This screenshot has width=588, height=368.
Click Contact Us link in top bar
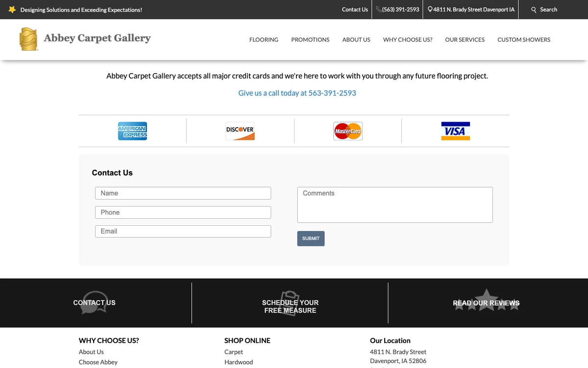[355, 9]
